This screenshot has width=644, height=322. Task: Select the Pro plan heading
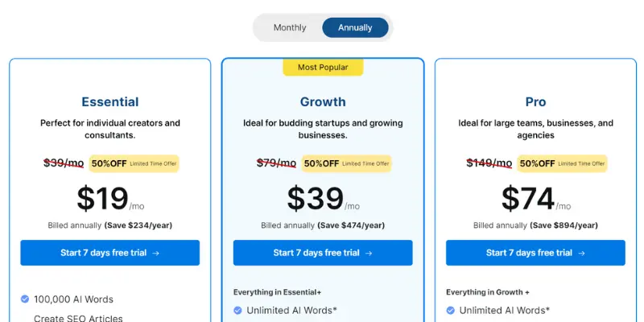coord(535,101)
